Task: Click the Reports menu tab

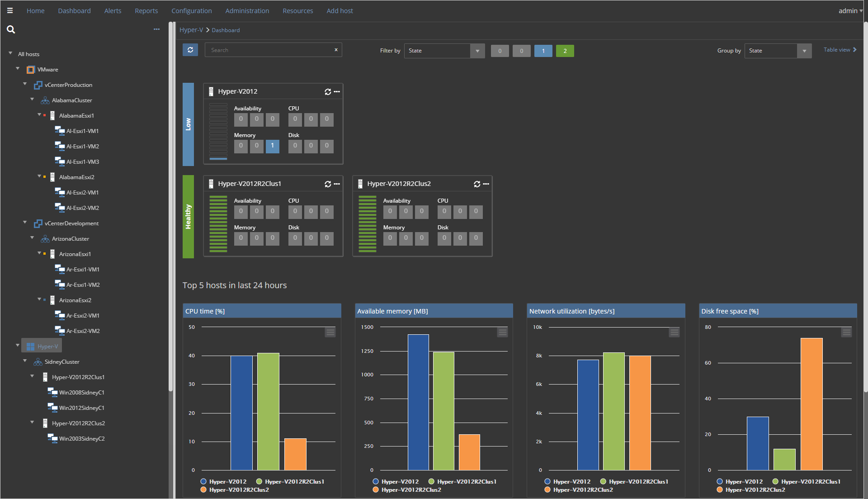Action: pos(145,10)
